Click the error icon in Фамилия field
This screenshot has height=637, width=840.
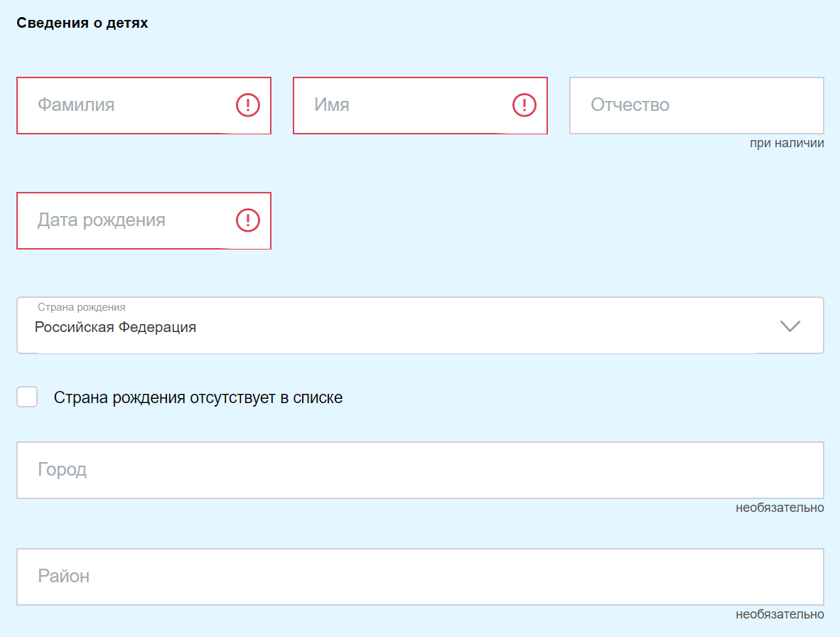[x=248, y=105]
